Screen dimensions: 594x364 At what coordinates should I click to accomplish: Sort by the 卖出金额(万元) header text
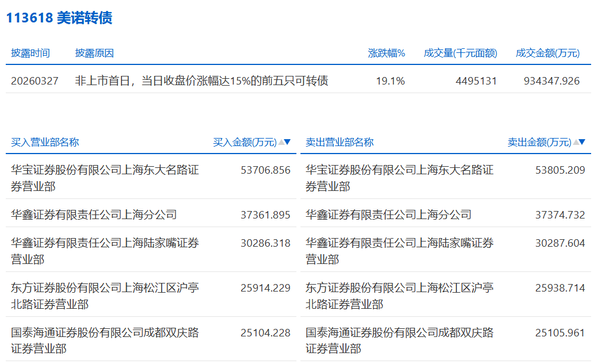tap(539, 142)
